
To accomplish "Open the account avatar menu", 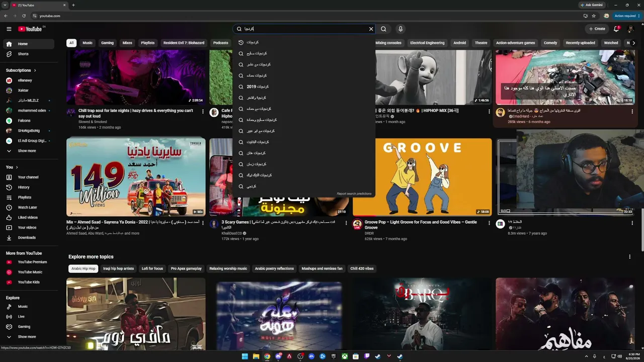I will click(630, 29).
